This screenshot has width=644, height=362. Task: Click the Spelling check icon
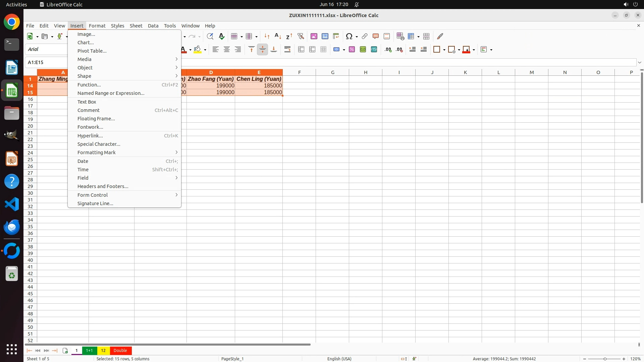tap(221, 36)
